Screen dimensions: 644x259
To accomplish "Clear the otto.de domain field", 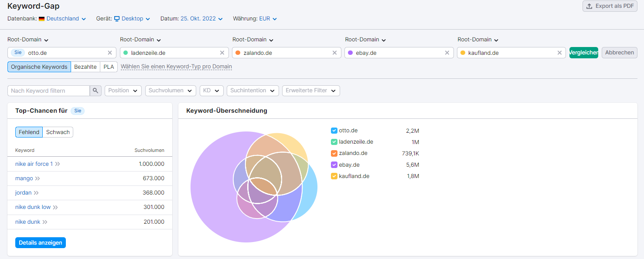I will [x=110, y=53].
